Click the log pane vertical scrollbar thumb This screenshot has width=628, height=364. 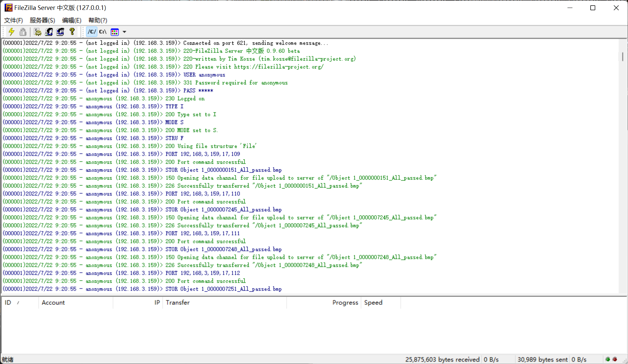click(x=623, y=57)
